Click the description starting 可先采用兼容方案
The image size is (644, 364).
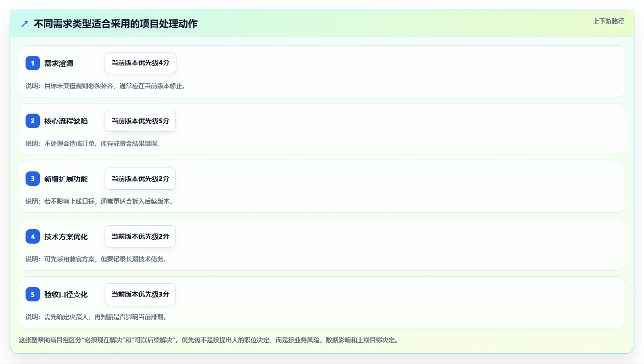[96, 259]
